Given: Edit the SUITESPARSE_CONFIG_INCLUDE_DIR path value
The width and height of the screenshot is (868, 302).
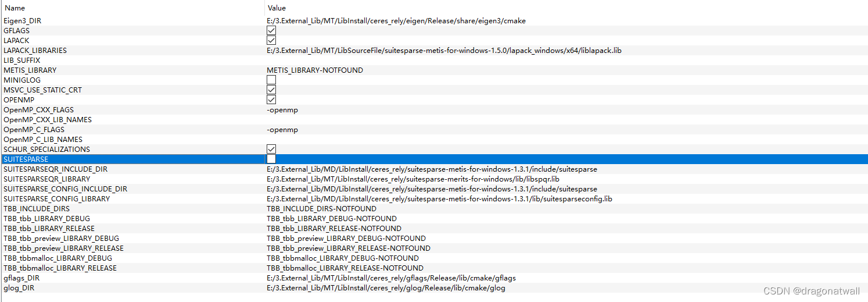Looking at the screenshot, I should 432,189.
